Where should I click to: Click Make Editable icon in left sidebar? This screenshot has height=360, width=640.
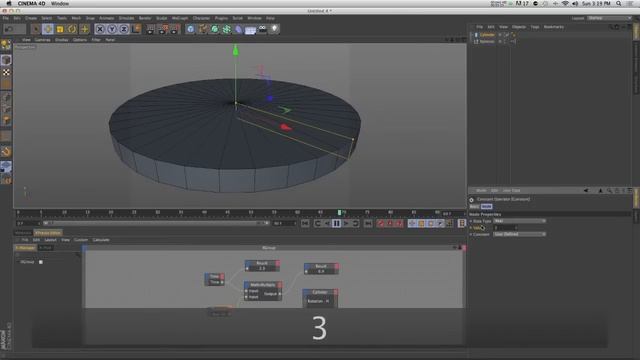click(x=6, y=44)
